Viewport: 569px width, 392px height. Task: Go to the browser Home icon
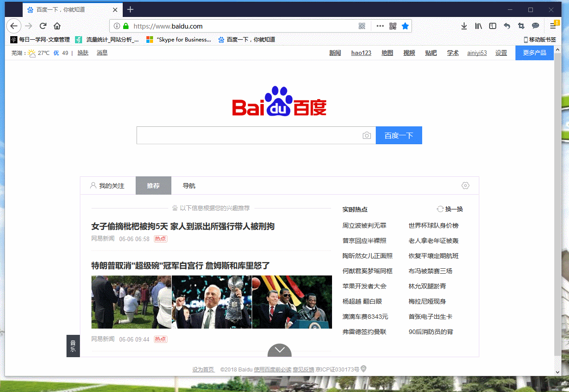pyautogui.click(x=57, y=26)
